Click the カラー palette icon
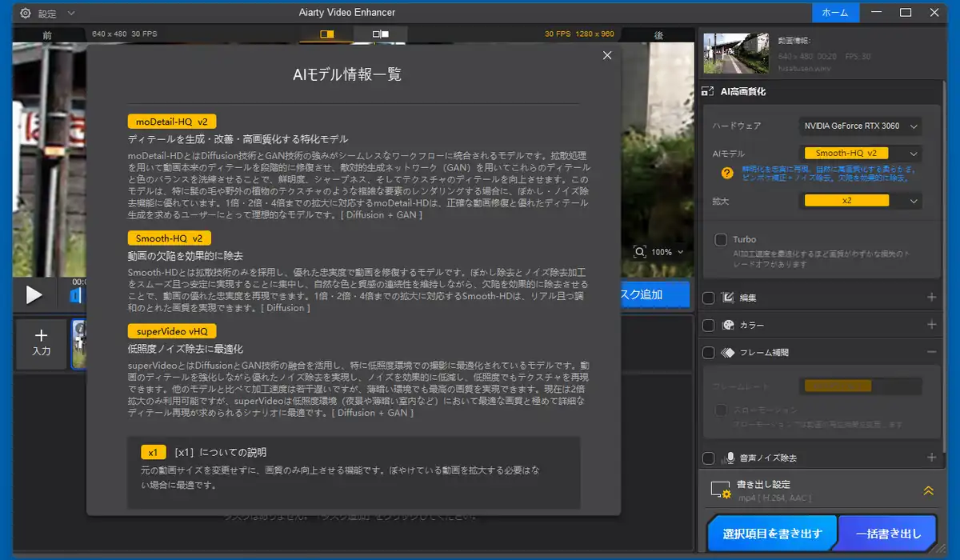Viewport: 960px width, 560px height. point(728,326)
